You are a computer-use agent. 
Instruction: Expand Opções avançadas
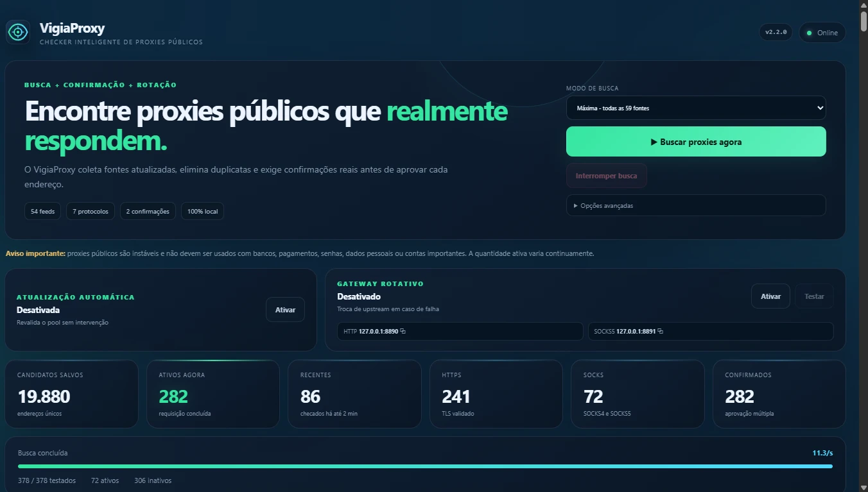pyautogui.click(x=696, y=206)
